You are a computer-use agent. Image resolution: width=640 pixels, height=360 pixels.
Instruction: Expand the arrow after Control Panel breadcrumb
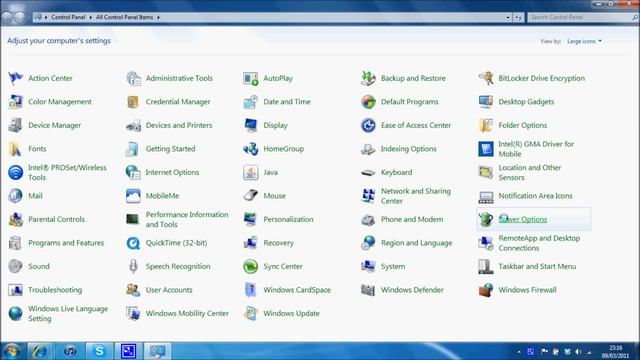91,18
